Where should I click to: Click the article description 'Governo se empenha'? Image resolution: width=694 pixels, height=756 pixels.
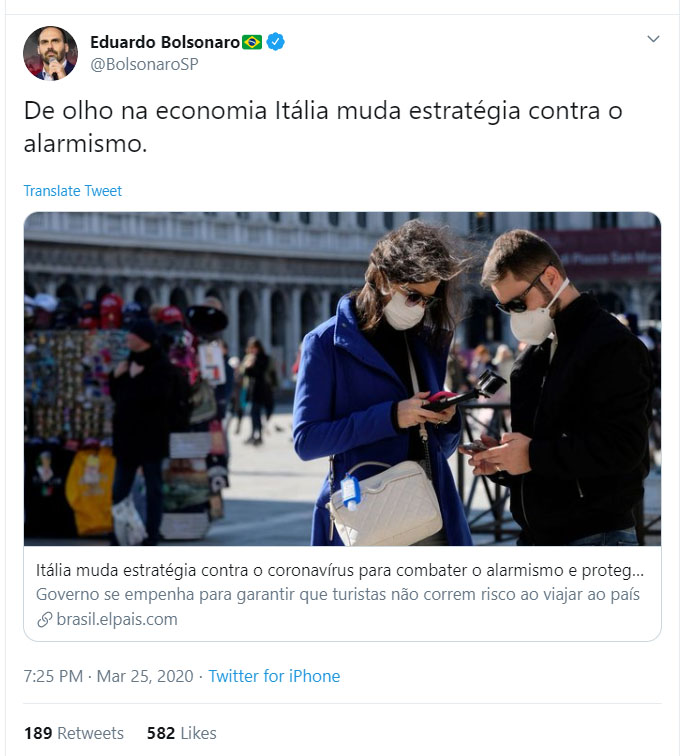pyautogui.click(x=338, y=594)
